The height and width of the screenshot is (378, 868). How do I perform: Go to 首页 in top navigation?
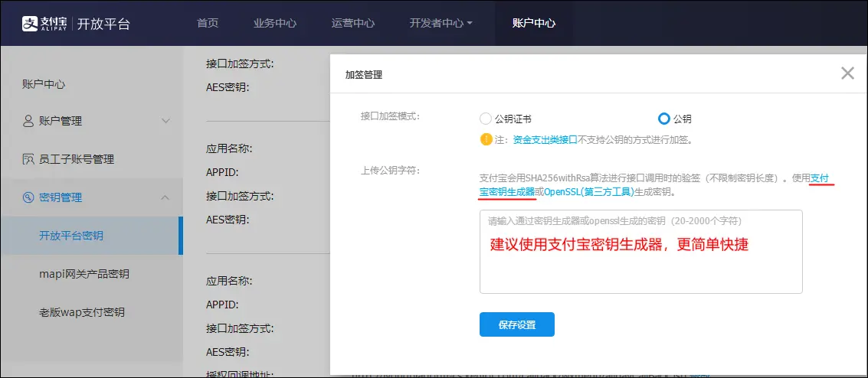click(208, 23)
